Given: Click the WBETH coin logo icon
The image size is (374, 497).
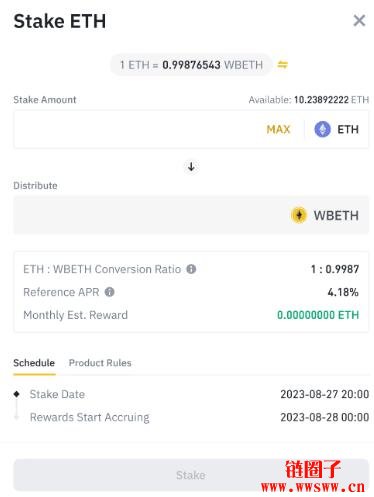Looking at the screenshot, I should click(x=299, y=215).
